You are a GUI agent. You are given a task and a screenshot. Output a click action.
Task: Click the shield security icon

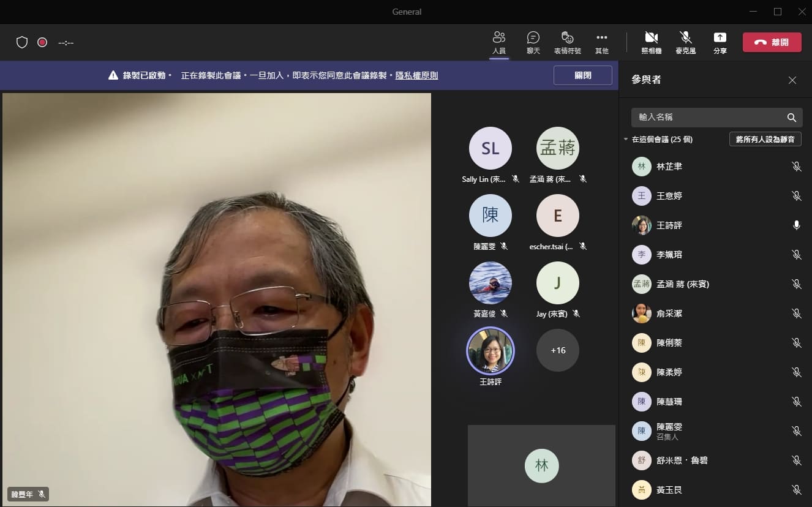(22, 42)
